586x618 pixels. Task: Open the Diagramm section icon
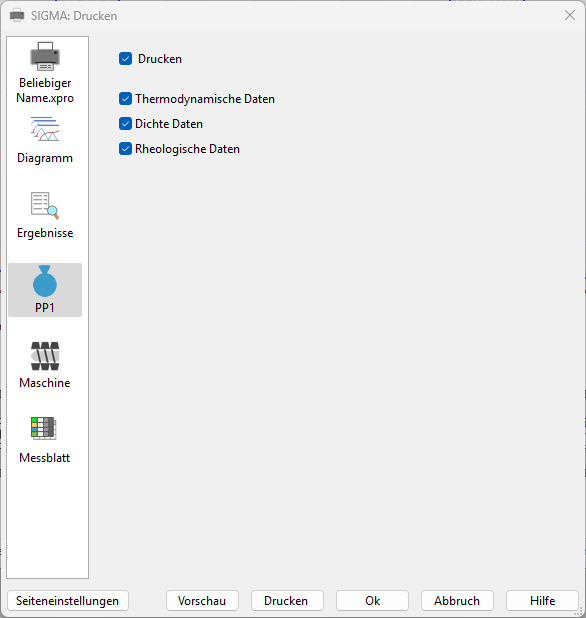(45, 129)
